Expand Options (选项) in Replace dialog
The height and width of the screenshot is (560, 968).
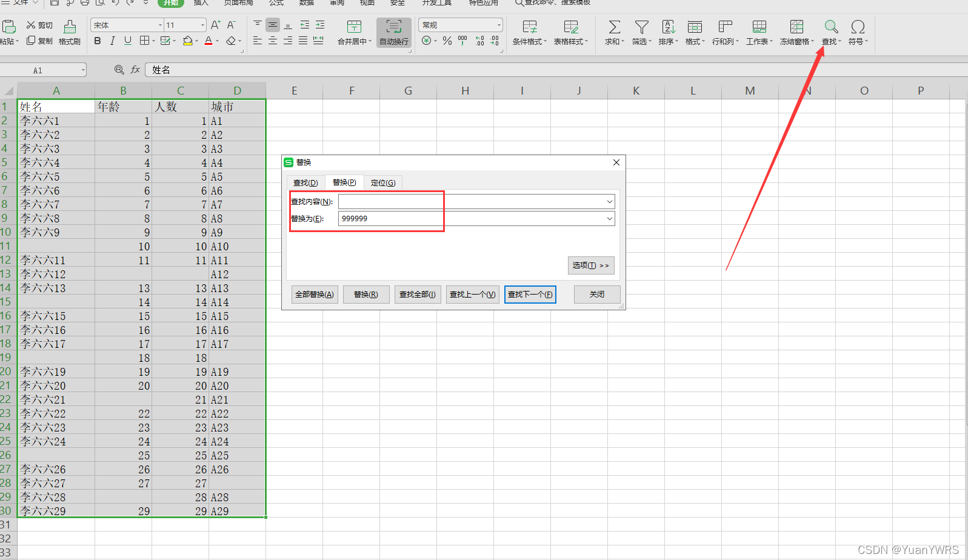point(591,265)
